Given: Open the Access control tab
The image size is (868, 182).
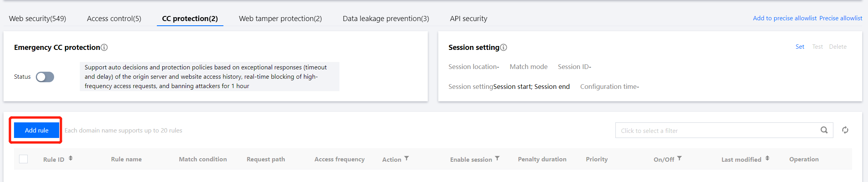Looking at the screenshot, I should pos(114,19).
